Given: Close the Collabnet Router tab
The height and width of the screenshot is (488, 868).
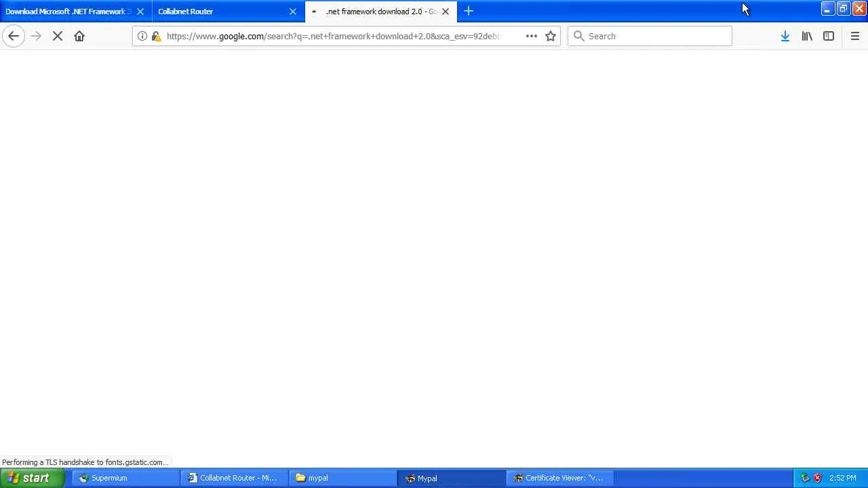Looking at the screenshot, I should tap(293, 11).
